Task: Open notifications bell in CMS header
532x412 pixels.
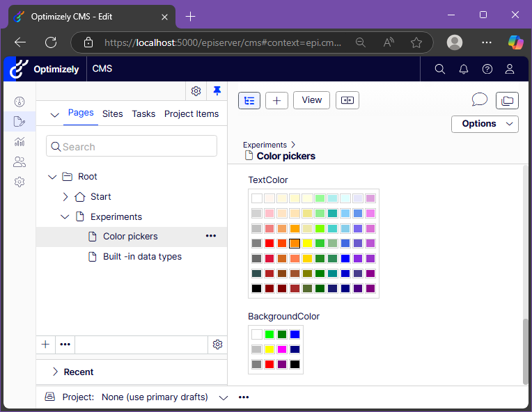Action: [464, 69]
